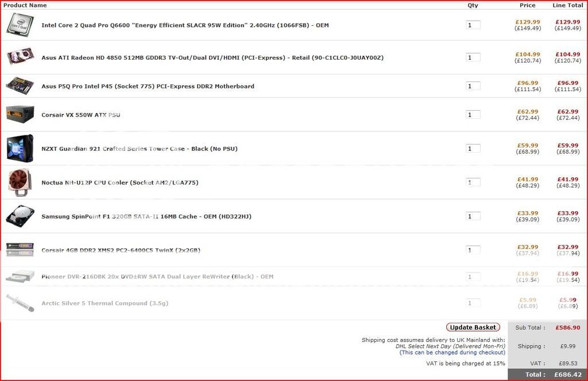
Task: Click the Asus Radeon HD 4850 graphics card image
Action: coord(20,56)
